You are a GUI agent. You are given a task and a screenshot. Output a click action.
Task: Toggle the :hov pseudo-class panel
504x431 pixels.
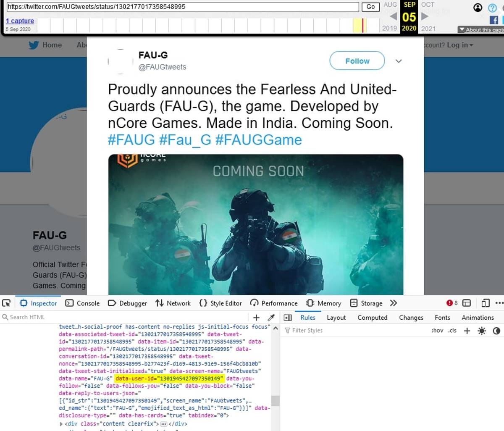[x=437, y=331]
